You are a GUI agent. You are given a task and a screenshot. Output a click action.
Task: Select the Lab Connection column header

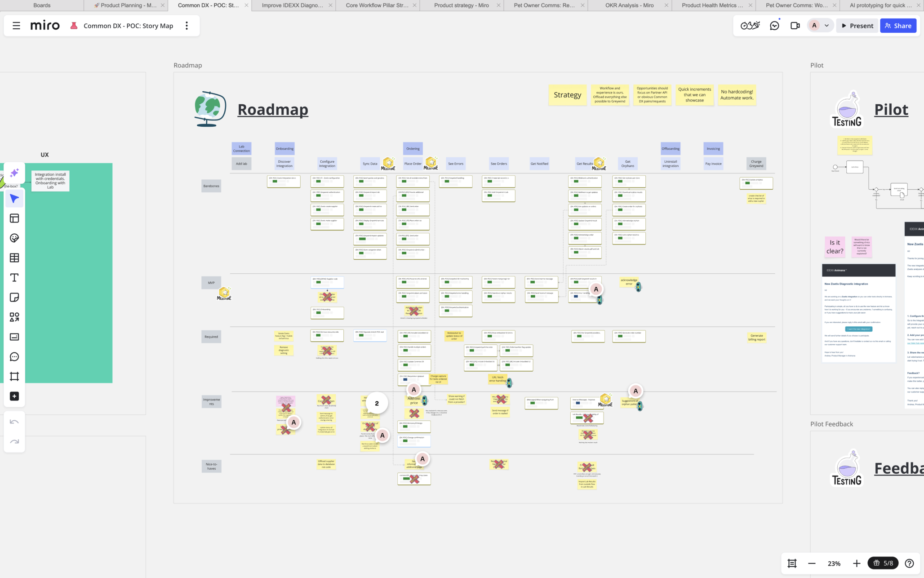pos(241,149)
